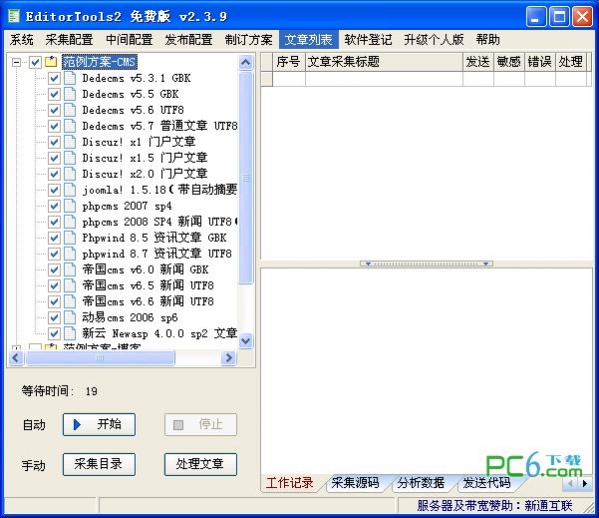Image resolution: width=599 pixels, height=518 pixels.
Task: Click document icon next to Dedecms v5.3.1 GBK
Action: [x=70, y=78]
